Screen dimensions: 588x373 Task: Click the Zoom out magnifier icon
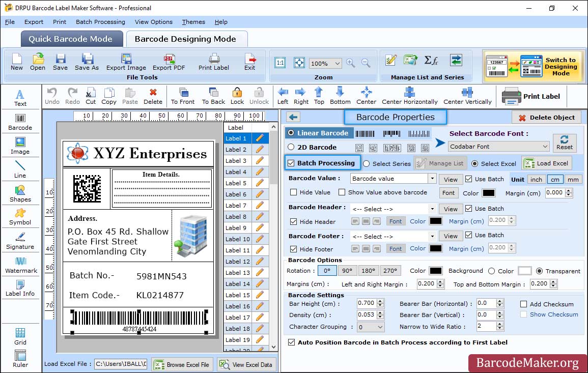coord(366,63)
